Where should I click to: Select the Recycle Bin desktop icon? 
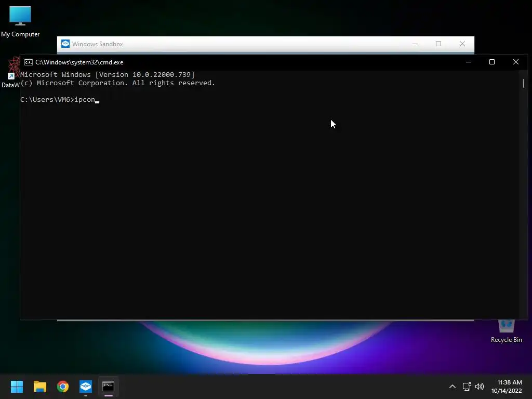[506, 331]
